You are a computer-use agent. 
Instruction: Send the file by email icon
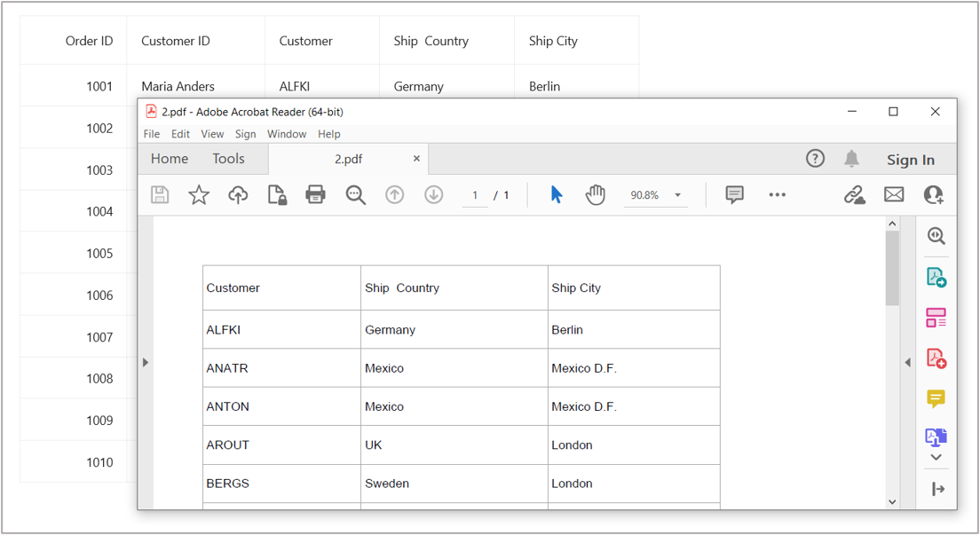click(x=894, y=195)
